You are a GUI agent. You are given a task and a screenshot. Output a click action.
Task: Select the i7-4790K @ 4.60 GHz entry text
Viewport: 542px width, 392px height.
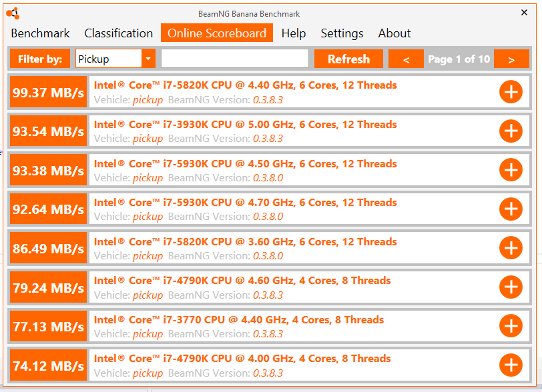coord(242,281)
